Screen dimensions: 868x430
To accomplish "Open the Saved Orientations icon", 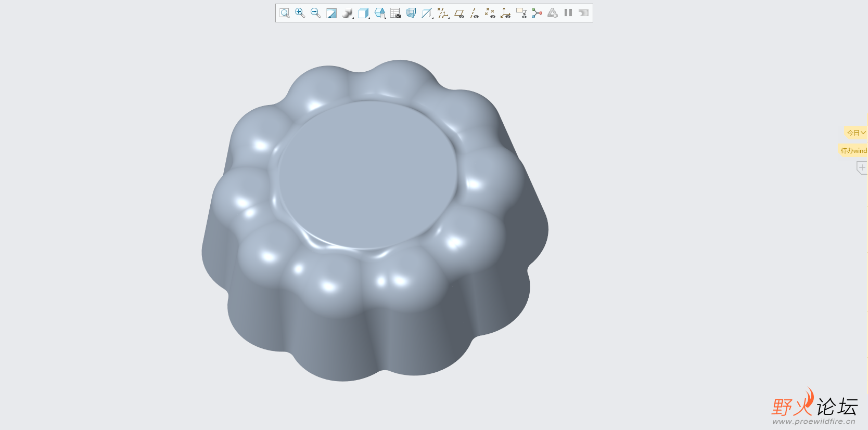I will [380, 13].
